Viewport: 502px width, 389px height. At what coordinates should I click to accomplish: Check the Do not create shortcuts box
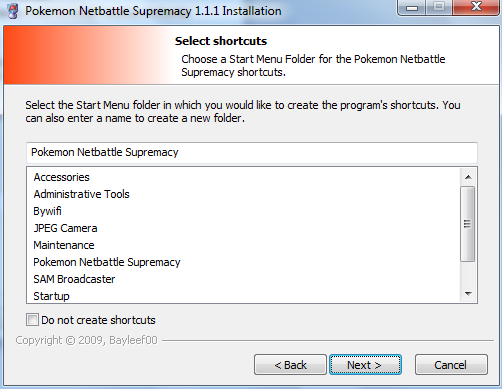(32, 319)
